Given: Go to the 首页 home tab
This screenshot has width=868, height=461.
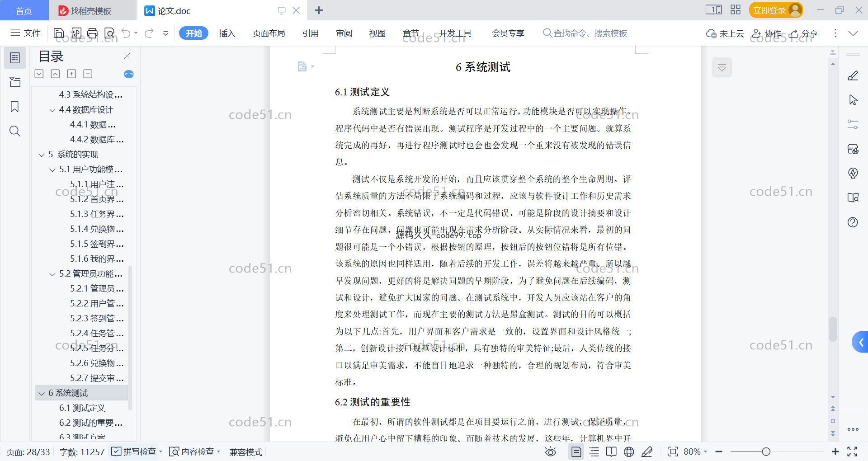Looking at the screenshot, I should [24, 10].
